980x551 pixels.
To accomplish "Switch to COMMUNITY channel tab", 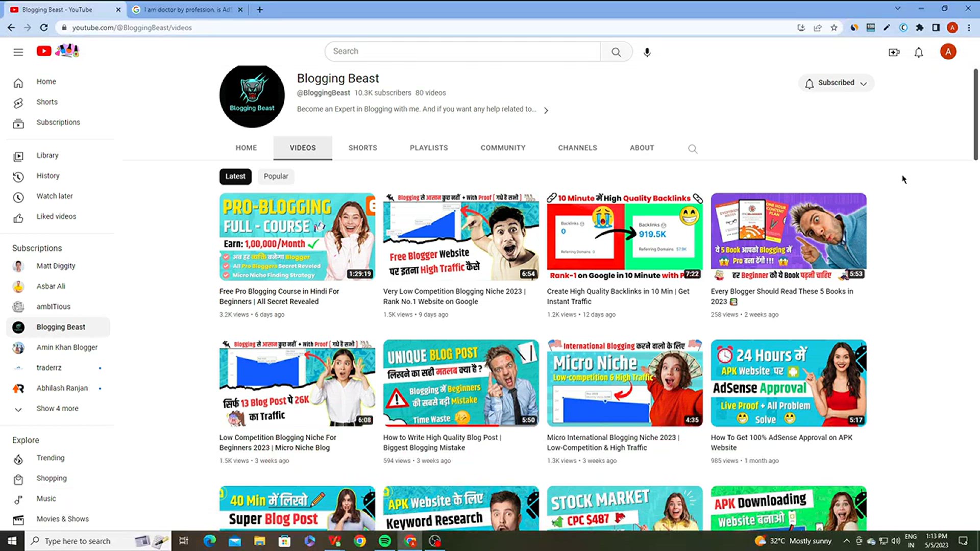I will pyautogui.click(x=503, y=148).
